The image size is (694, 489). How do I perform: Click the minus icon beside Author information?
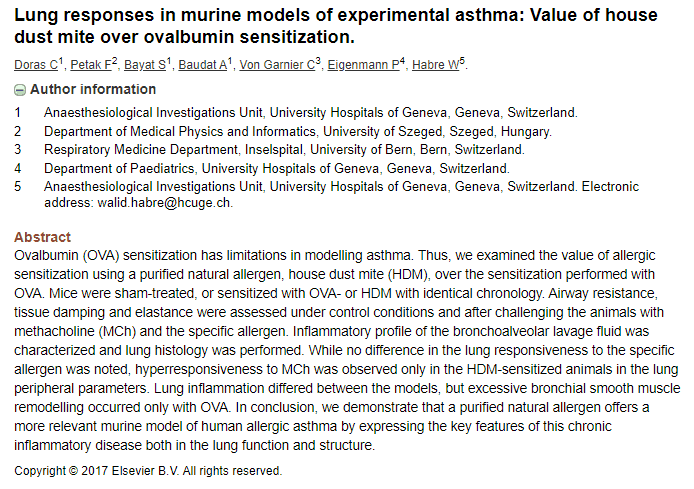[x=20, y=90]
